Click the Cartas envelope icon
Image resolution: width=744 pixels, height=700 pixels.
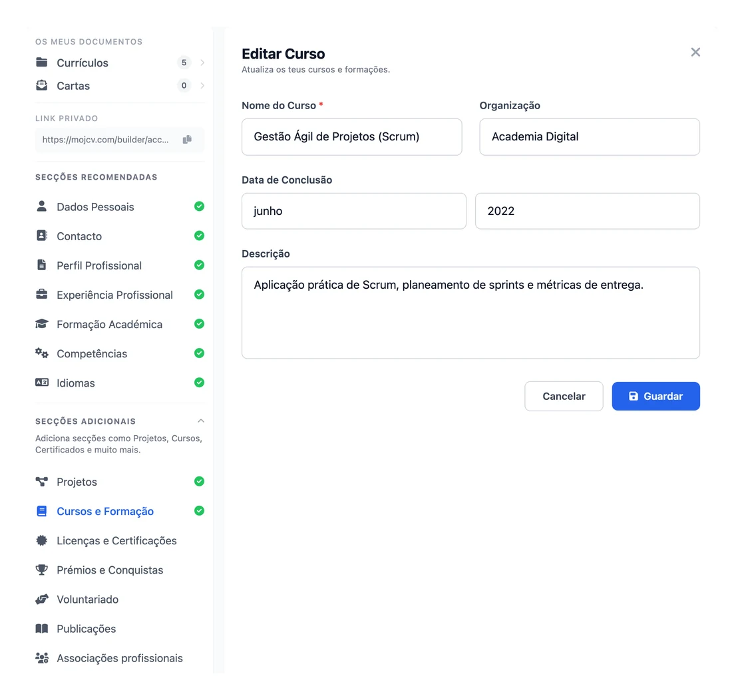pyautogui.click(x=42, y=85)
